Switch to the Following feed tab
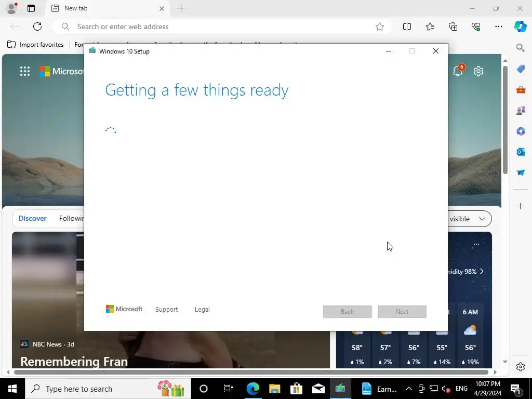This screenshot has height=399, width=532. pos(71,219)
